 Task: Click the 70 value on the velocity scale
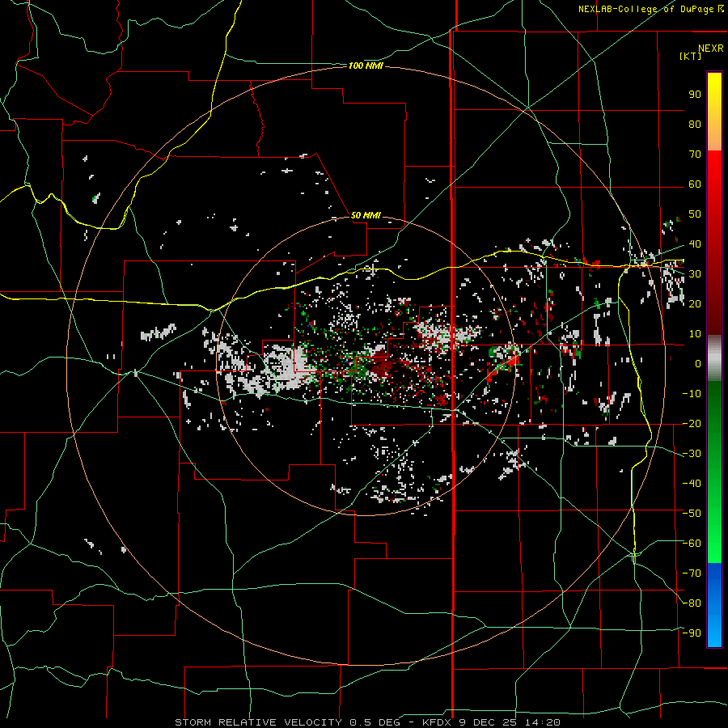[x=695, y=154]
